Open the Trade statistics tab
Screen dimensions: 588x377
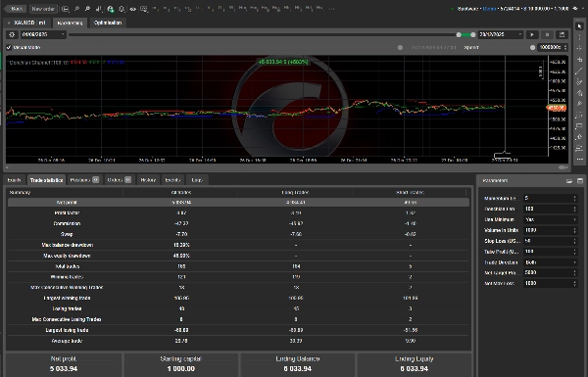click(46, 180)
